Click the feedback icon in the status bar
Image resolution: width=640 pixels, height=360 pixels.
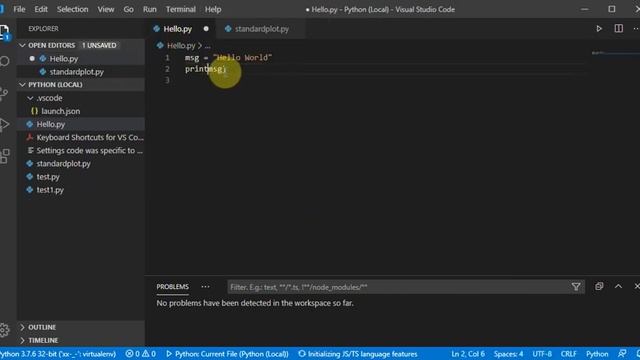tap(622, 353)
